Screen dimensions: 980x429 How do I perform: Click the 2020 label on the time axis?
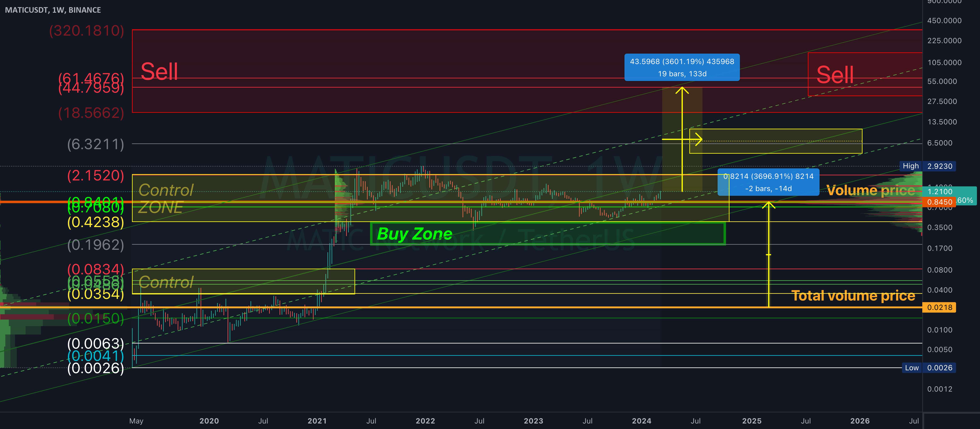209,421
